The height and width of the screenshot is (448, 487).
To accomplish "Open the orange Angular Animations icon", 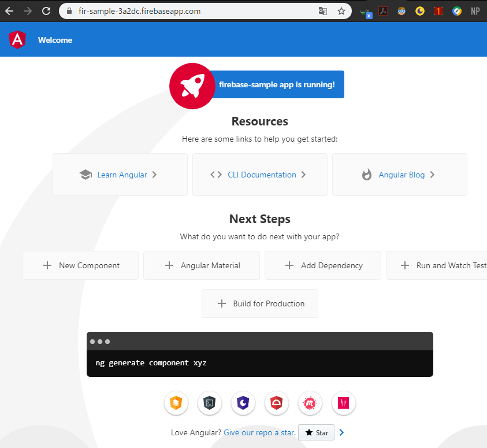I will 176,403.
